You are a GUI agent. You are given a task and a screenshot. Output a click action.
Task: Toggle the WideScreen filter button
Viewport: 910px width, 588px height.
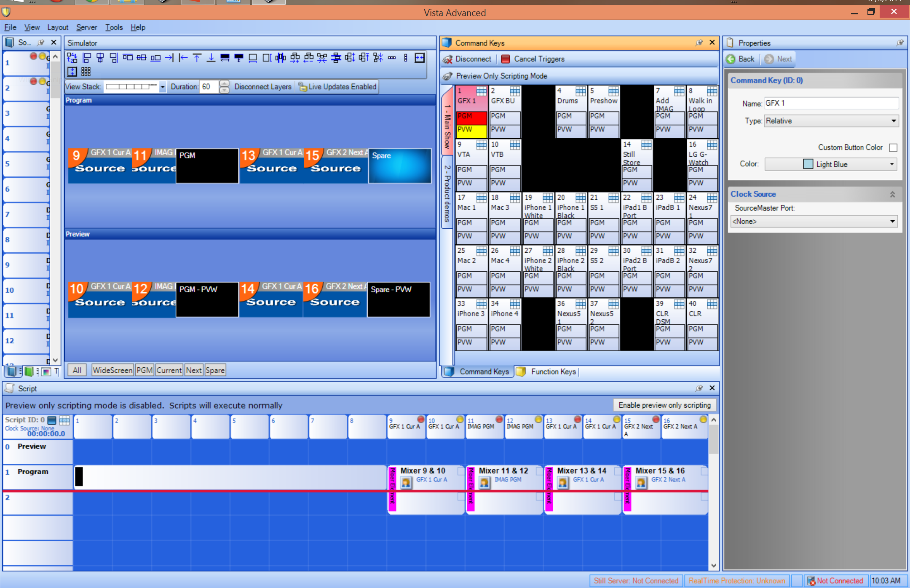[112, 370]
